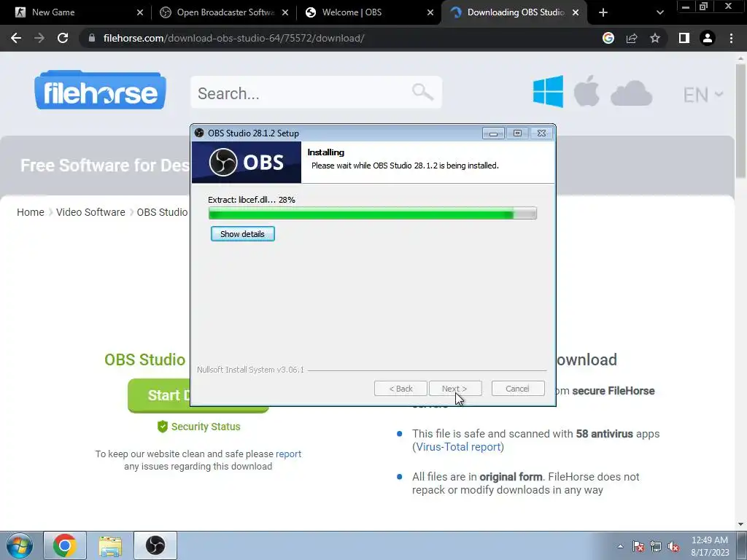Open the Virus-Total report link
Image resolution: width=747 pixels, height=560 pixels.
(458, 447)
